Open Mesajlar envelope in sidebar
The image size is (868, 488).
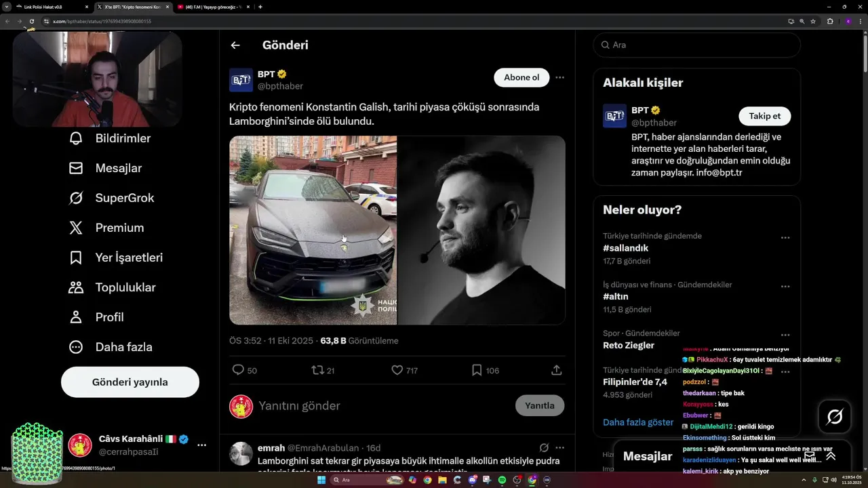click(x=105, y=168)
